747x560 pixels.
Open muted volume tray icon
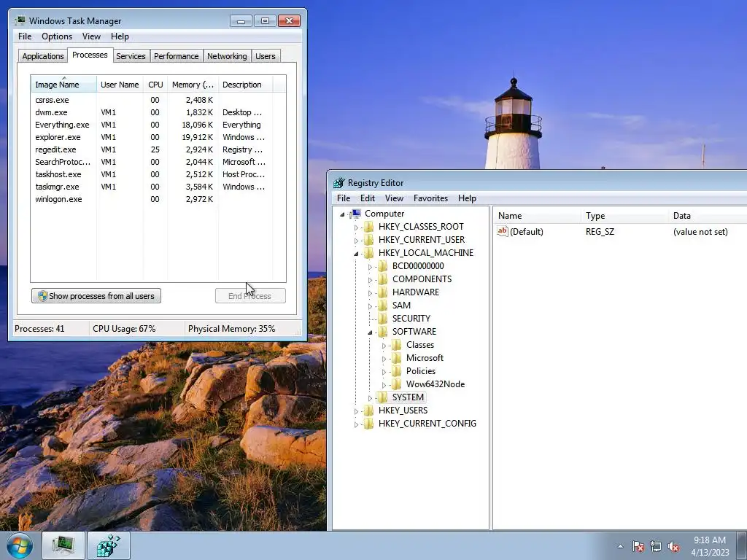[x=673, y=546]
